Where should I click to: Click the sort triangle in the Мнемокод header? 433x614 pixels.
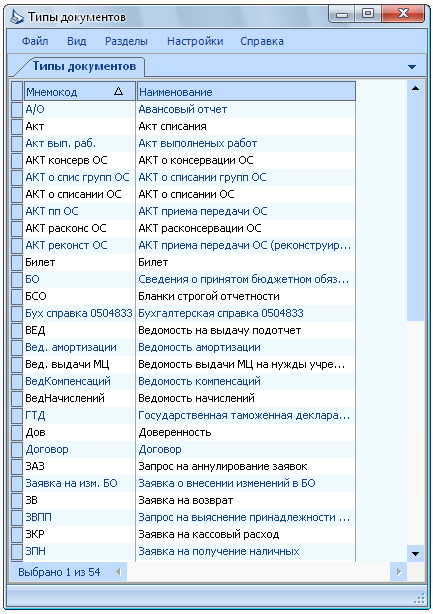(118, 92)
